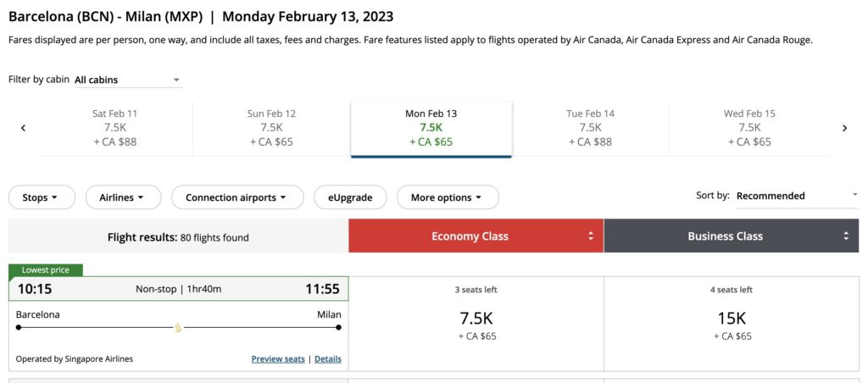This screenshot has width=868, height=383.
Task: Open the flight Details link
Action: coord(328,359)
